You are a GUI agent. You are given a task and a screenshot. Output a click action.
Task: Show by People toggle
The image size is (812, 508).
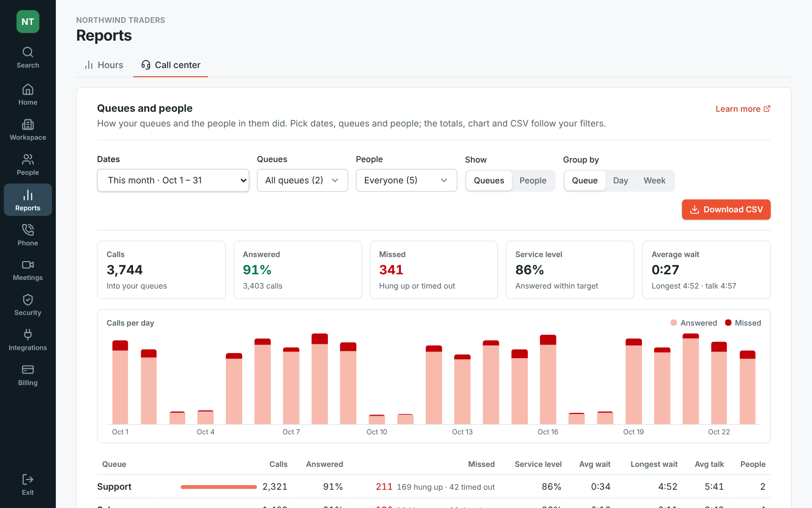[x=533, y=181]
